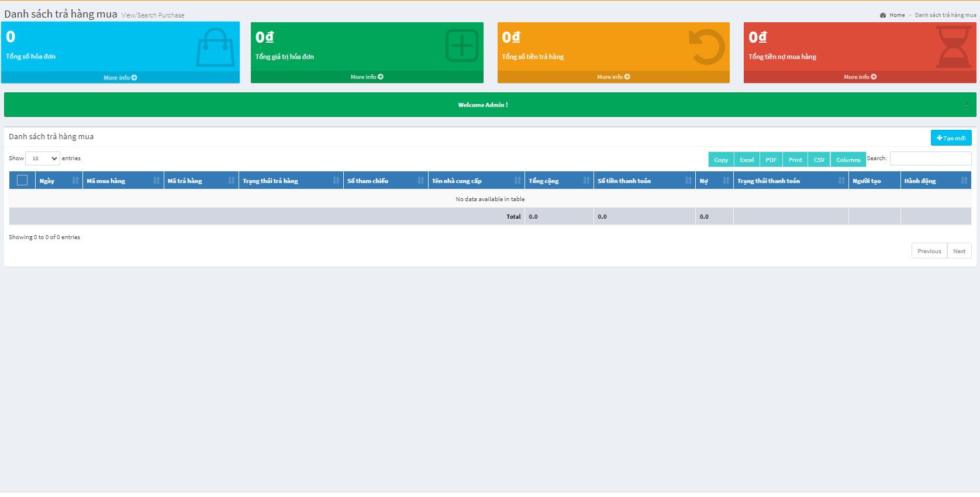The height and width of the screenshot is (497, 980).
Task: Click the plus-square icon on the green card
Action: pos(462,46)
